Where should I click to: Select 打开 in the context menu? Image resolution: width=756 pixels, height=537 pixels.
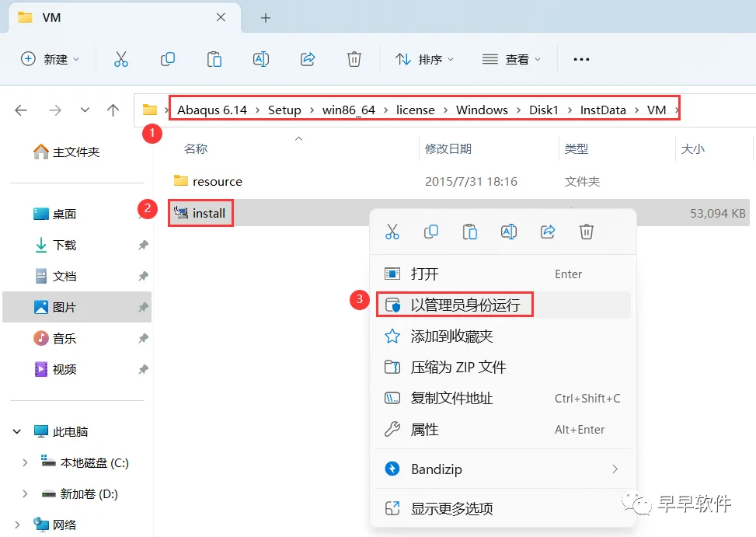503,274
